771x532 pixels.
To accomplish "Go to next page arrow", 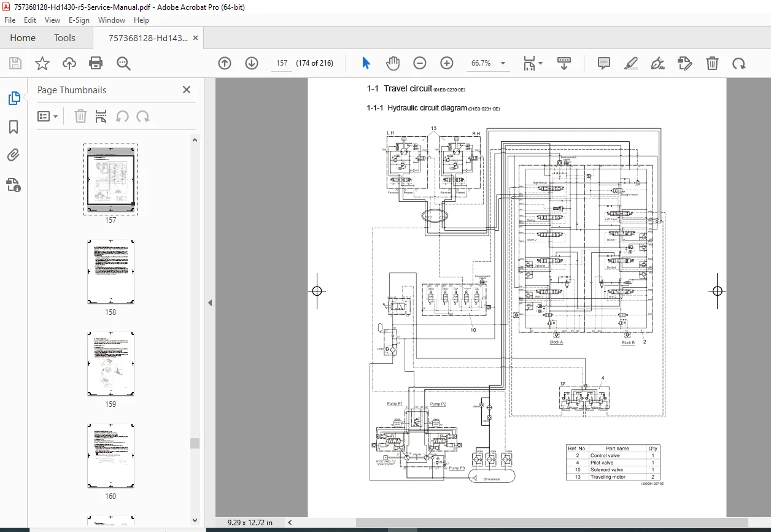I will [252, 63].
